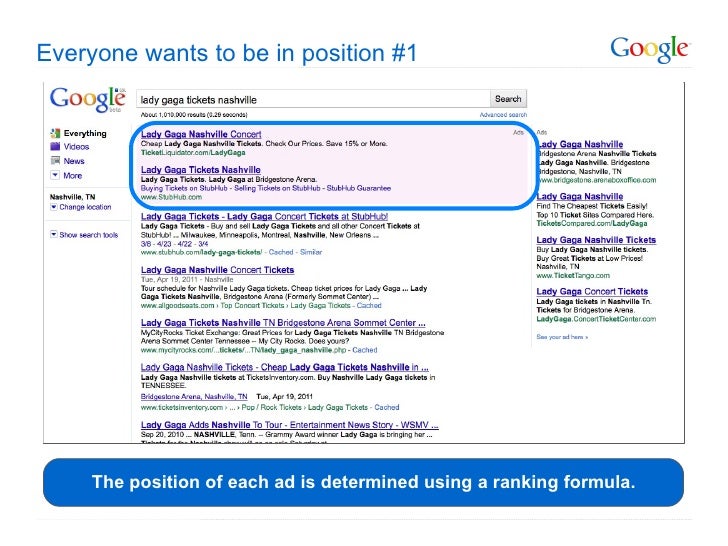Click the bridgestone.arenaboxoffice.com ad URL

(597, 180)
